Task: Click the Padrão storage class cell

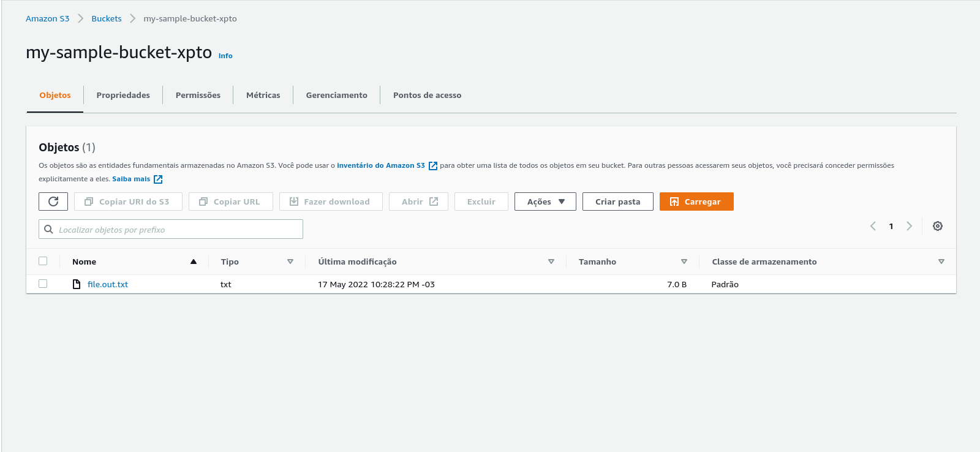Action: tap(725, 284)
